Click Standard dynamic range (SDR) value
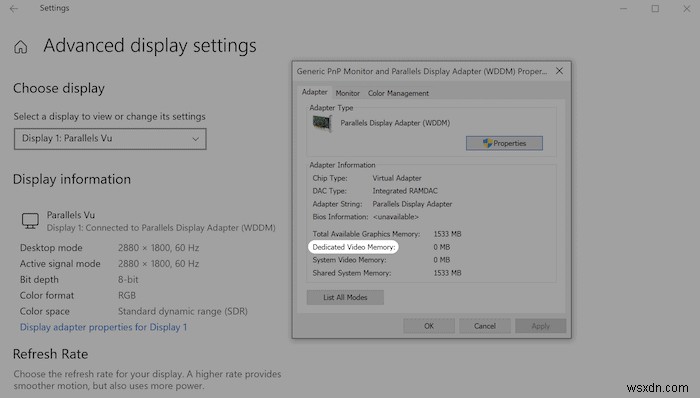 point(183,311)
